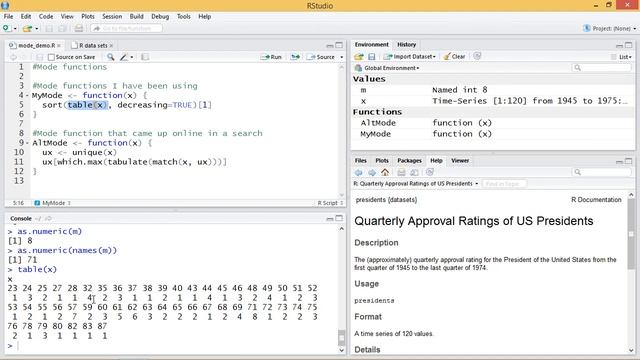Open the Source button dropdown arrow
Image resolution: width=640 pixels, height=360 pixels.
[x=342, y=57]
